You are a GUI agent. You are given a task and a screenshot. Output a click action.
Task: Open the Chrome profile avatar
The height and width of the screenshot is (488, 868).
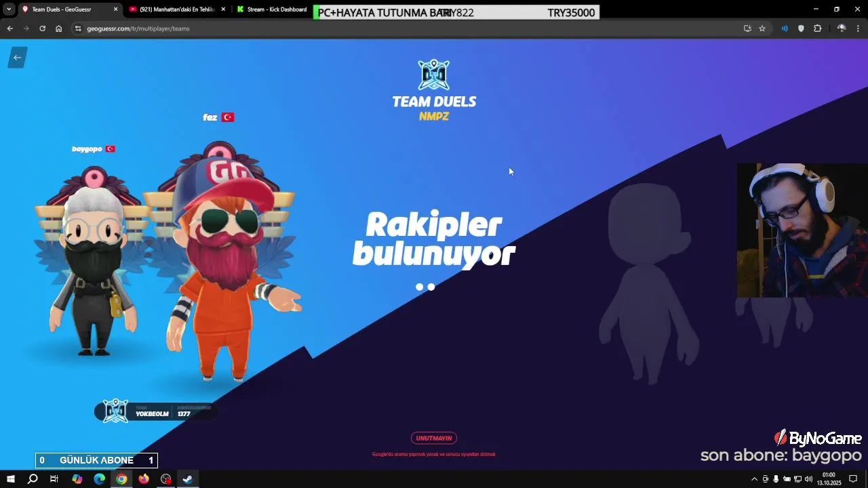tap(842, 28)
